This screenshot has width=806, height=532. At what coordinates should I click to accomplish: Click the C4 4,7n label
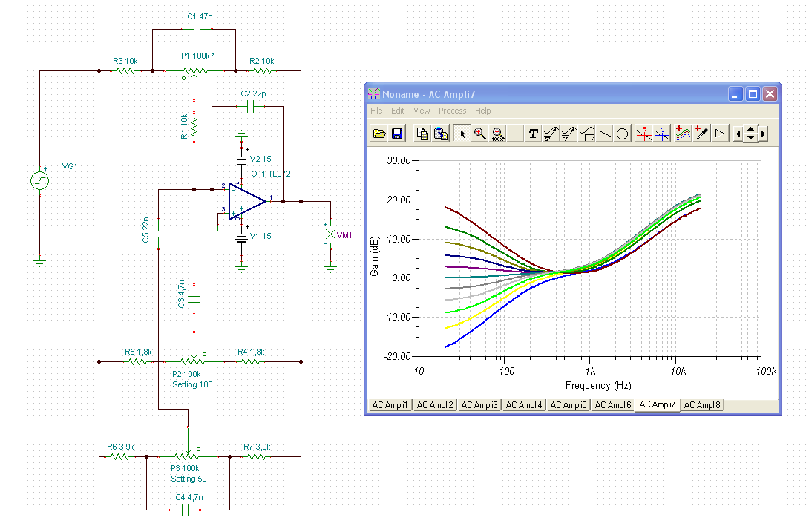(189, 497)
